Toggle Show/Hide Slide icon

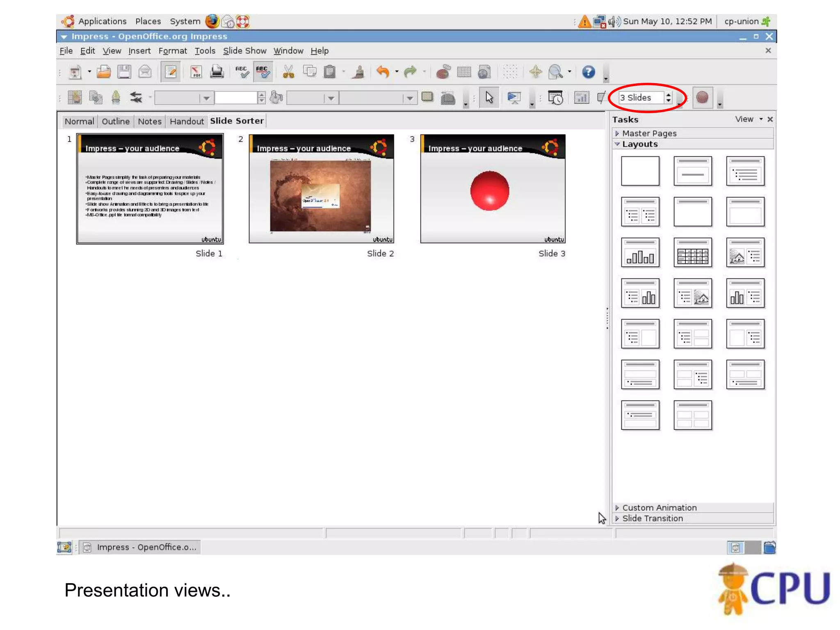point(602,98)
